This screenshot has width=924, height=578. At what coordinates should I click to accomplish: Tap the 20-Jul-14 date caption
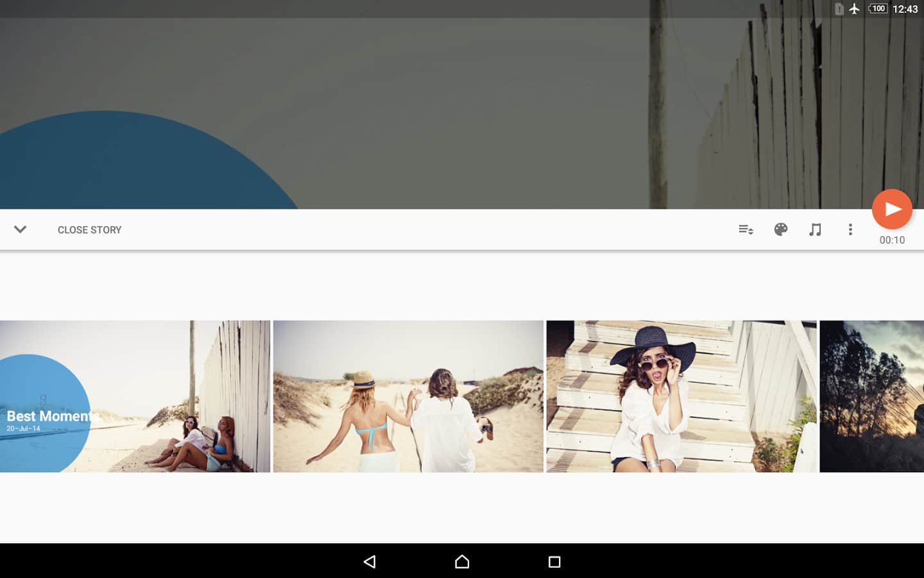pyautogui.click(x=24, y=428)
